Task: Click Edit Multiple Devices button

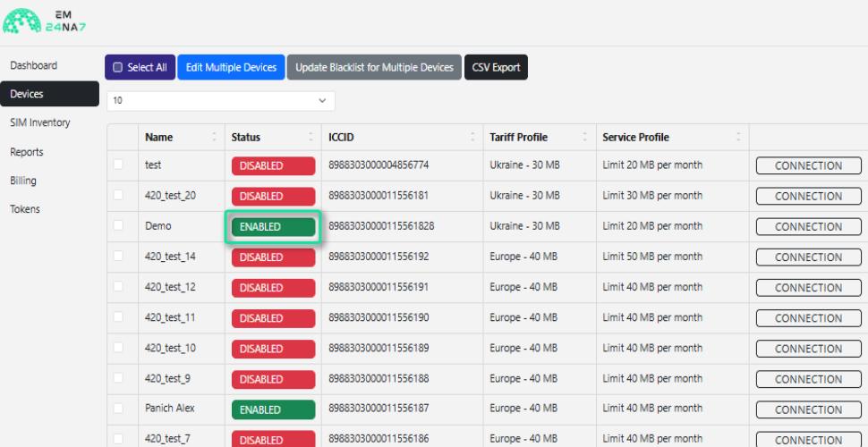Action: [231, 67]
